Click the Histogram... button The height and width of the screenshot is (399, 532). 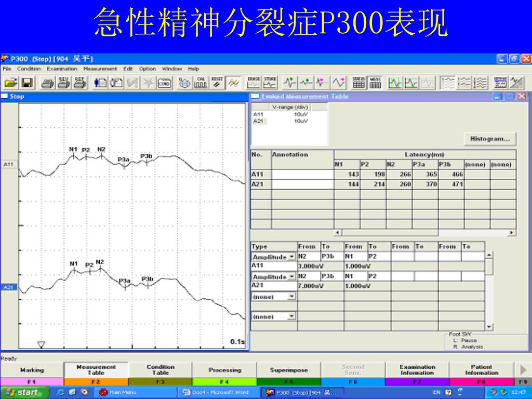click(490, 139)
